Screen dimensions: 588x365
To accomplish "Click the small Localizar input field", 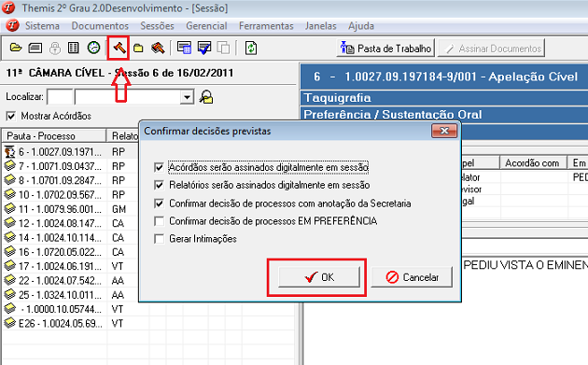I will click(60, 97).
